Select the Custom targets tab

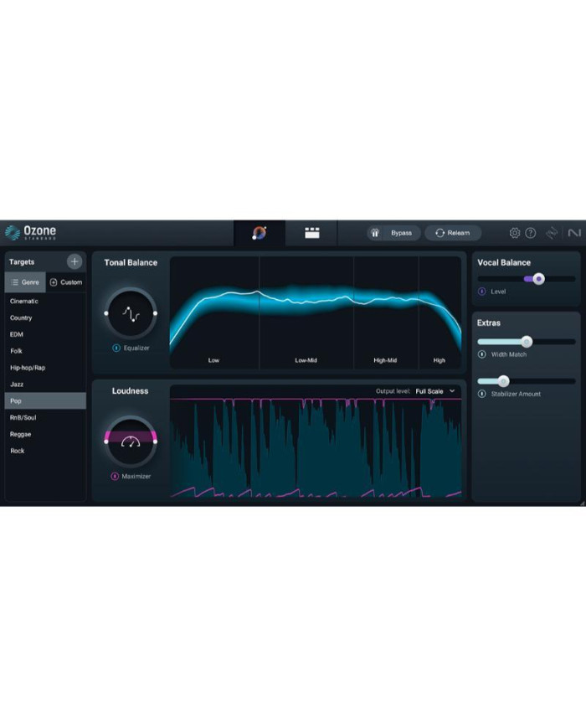click(66, 281)
